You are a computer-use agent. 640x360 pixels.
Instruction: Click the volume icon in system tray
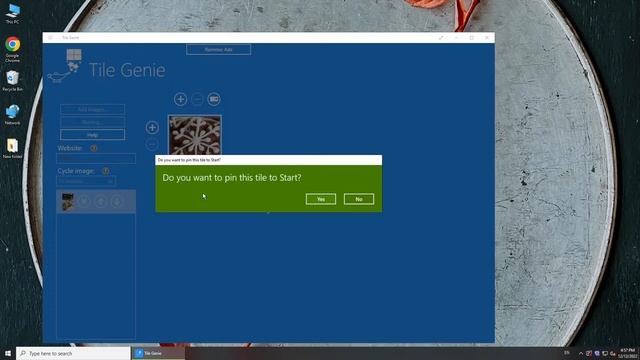click(x=613, y=353)
